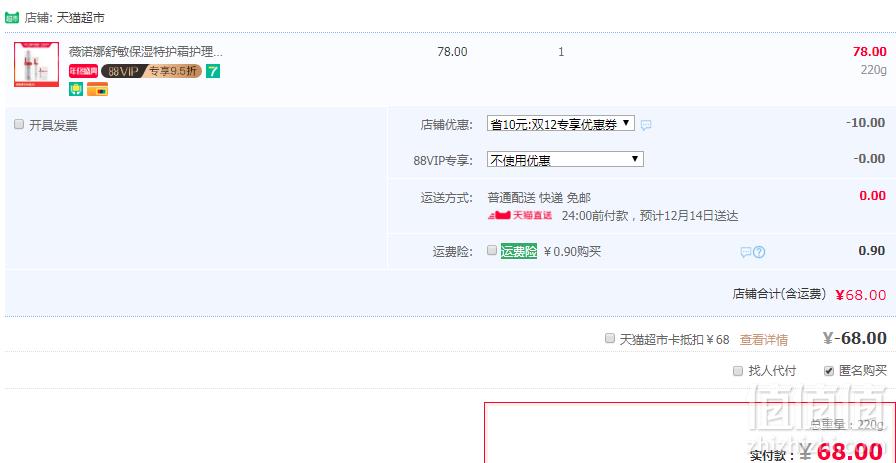Click the green 运费险 label
Screen dimensions: 896x463
[519, 251]
